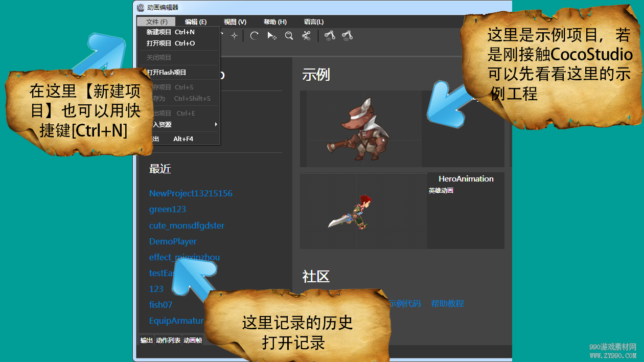
Task: Select the magnifier zoom tool
Action: pyautogui.click(x=289, y=35)
